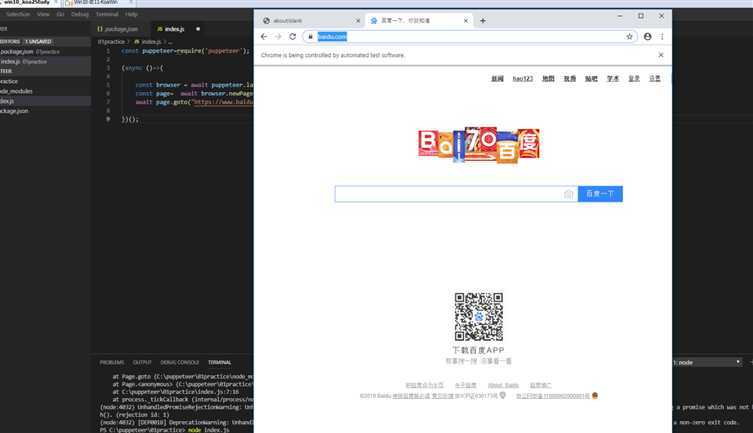Click the JS icon in the breadcrumb
753x433 pixels.
click(x=136, y=42)
